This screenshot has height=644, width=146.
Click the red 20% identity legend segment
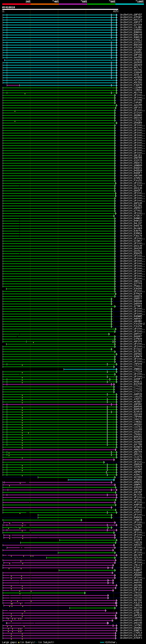[16, 4]
